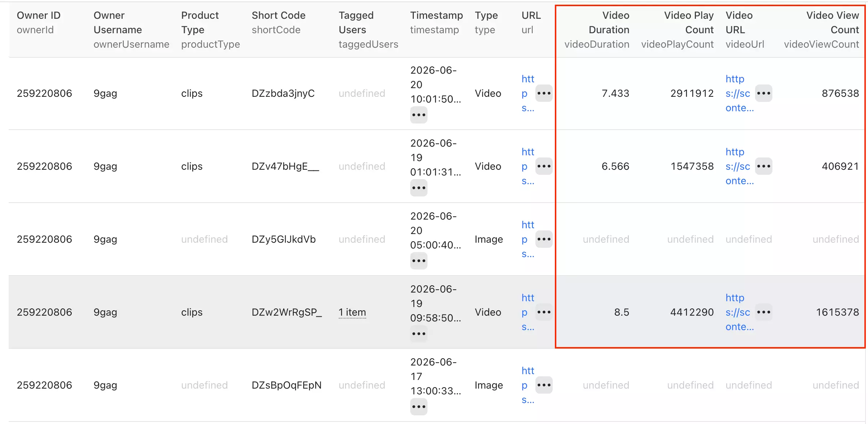868x424 pixels.
Task: Open video URL link in DZv47bHgE__ row
Action: (x=739, y=166)
